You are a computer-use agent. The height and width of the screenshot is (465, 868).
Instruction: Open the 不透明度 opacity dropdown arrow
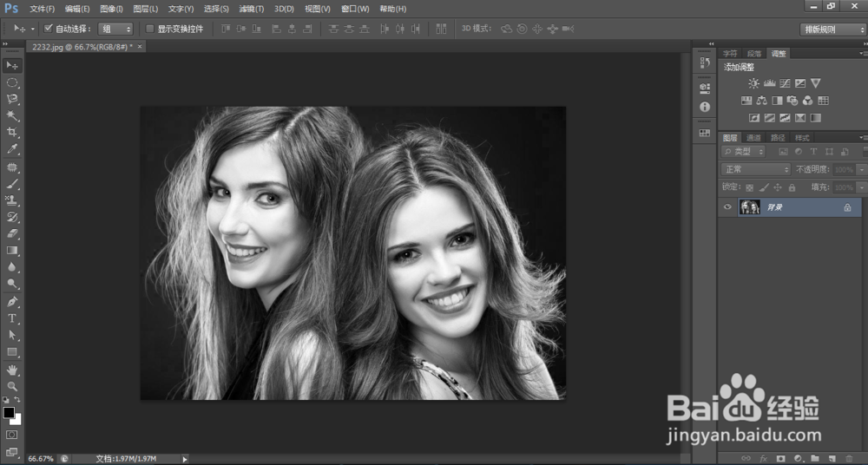click(861, 169)
